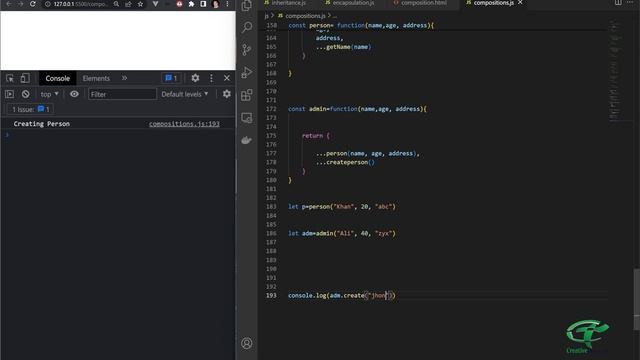This screenshot has height=360, width=640.
Task: Activate the DevTools inspect element picker
Action: 10,78
